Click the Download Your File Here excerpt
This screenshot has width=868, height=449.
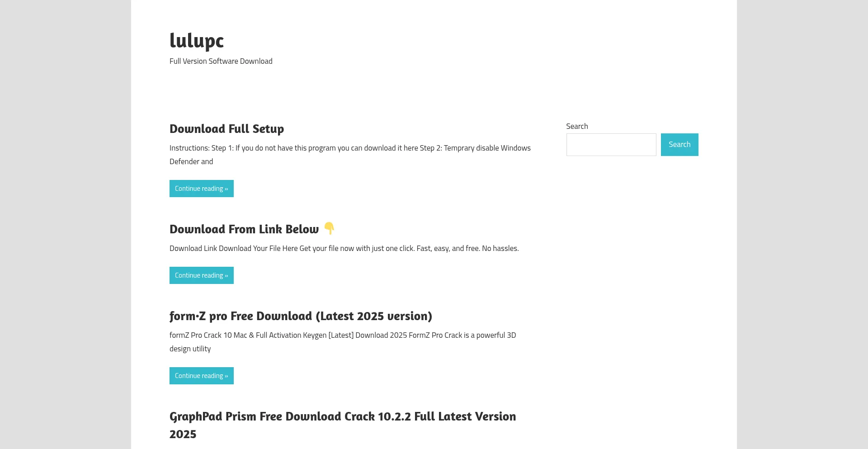tap(344, 248)
